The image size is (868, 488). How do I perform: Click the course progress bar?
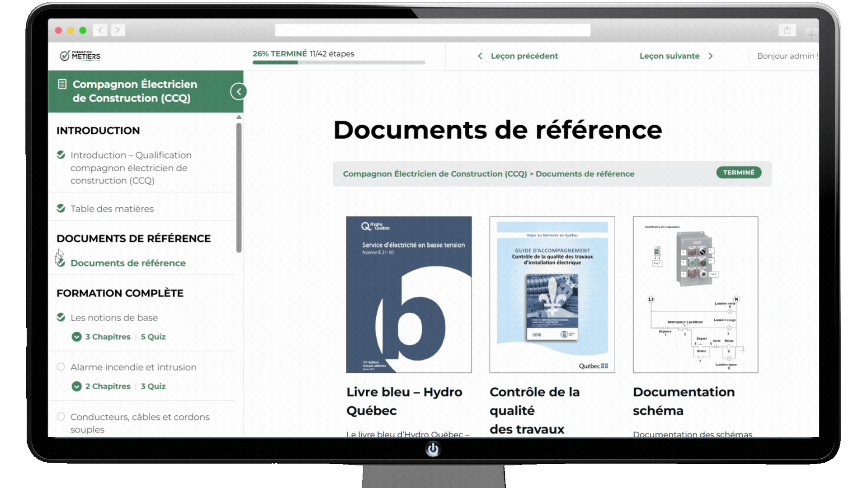(339, 62)
